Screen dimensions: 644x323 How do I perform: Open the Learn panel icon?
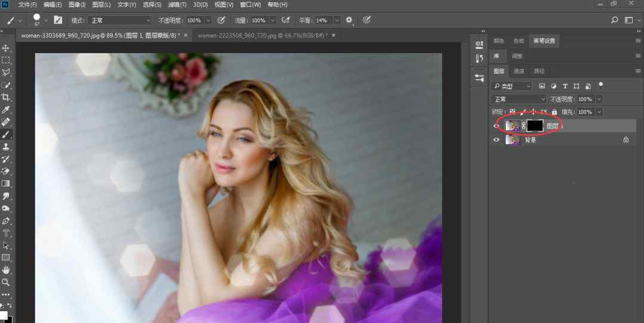pos(479,44)
